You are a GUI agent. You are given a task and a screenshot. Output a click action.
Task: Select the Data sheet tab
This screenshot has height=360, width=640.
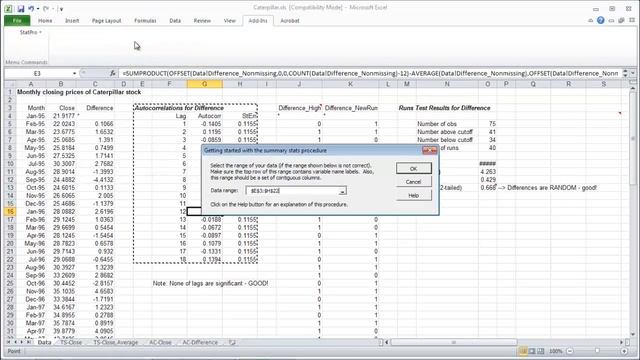coord(44,342)
